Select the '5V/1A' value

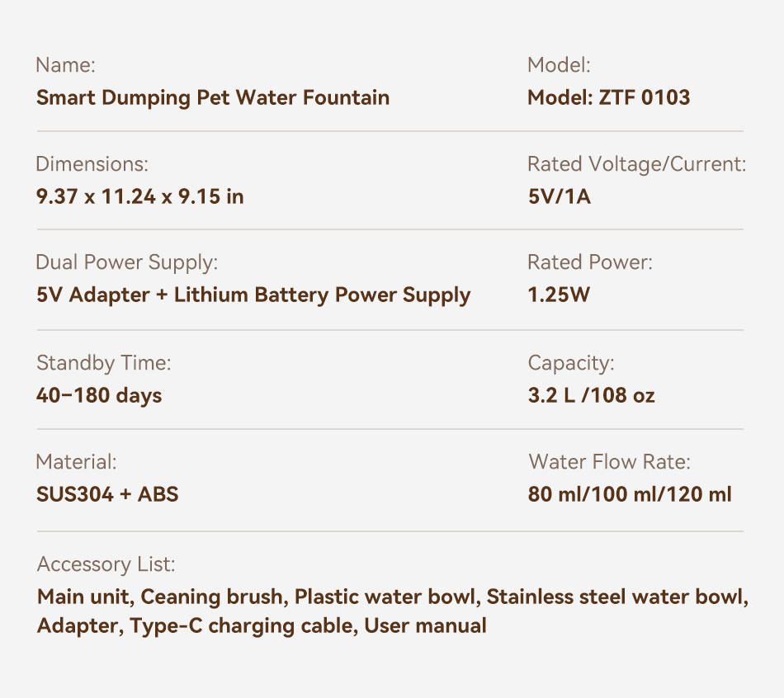pyautogui.click(x=559, y=197)
